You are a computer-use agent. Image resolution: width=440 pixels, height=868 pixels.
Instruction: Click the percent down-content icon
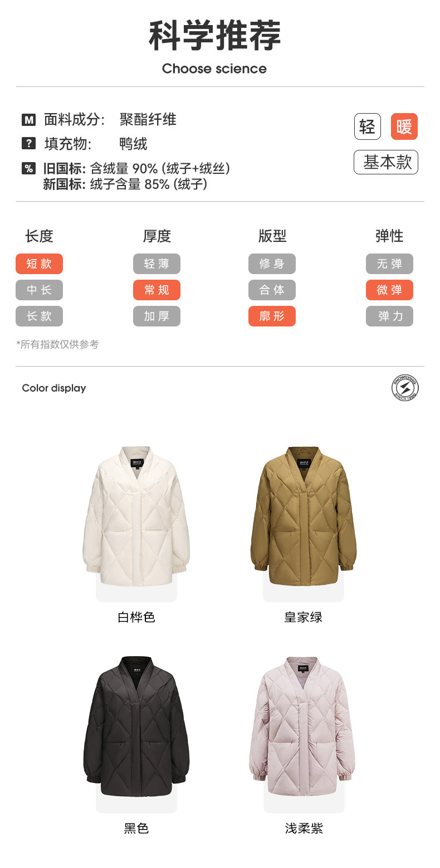[x=28, y=168]
